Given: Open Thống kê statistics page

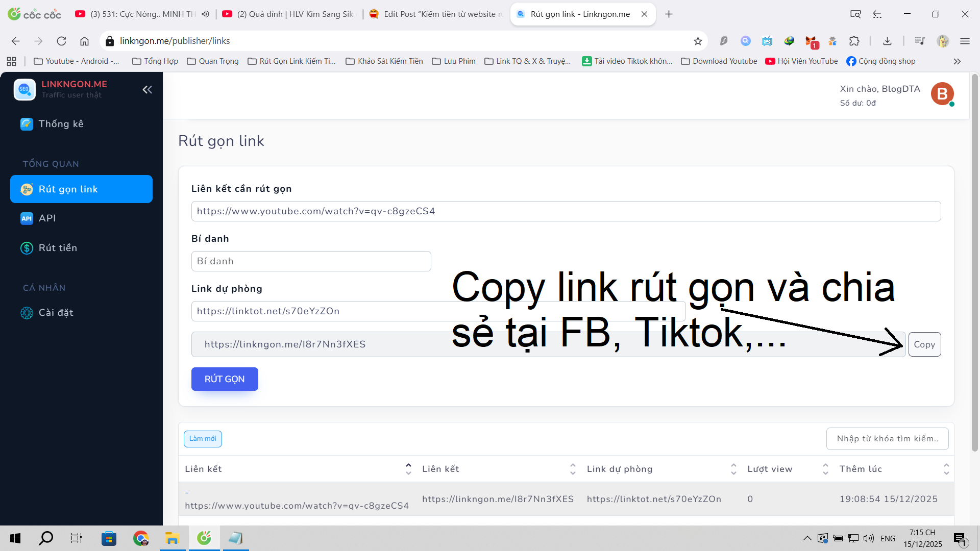Looking at the screenshot, I should pyautogui.click(x=60, y=124).
